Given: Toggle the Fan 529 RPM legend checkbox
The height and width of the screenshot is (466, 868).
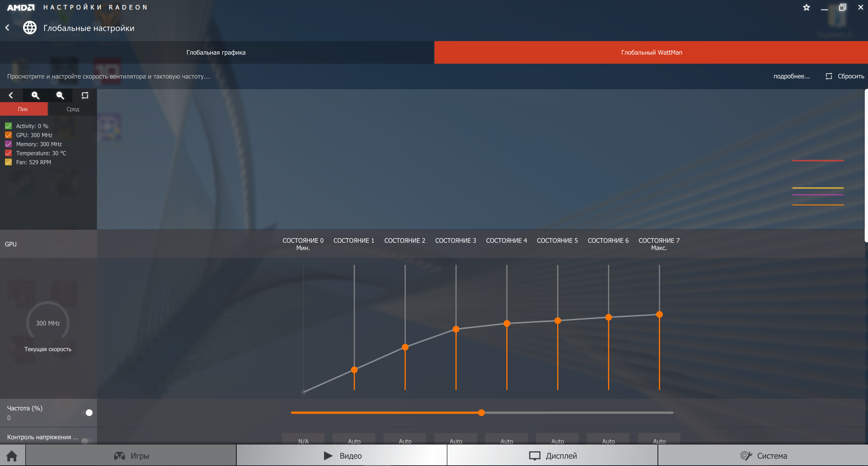Looking at the screenshot, I should (8, 162).
